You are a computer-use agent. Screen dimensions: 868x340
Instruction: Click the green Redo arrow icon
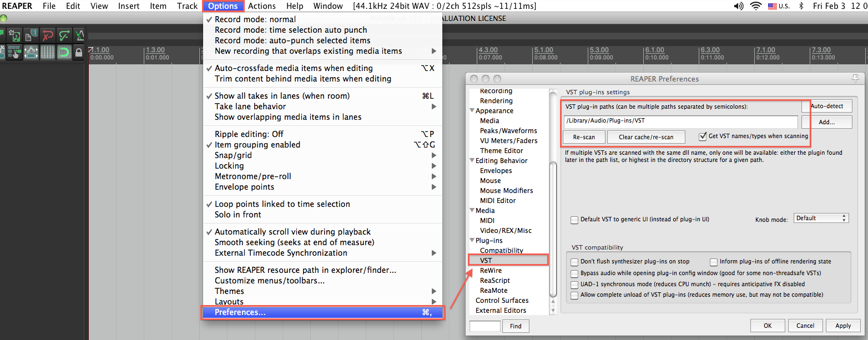(x=64, y=35)
